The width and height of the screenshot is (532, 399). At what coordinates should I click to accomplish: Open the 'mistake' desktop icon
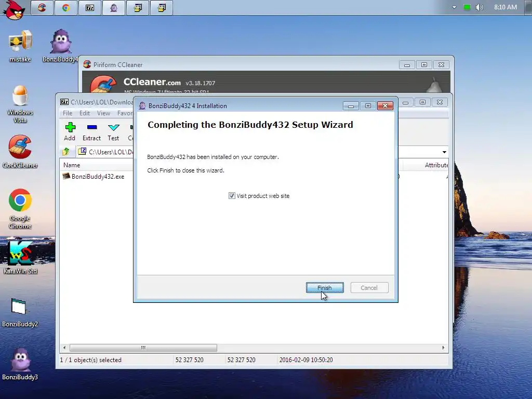20,46
